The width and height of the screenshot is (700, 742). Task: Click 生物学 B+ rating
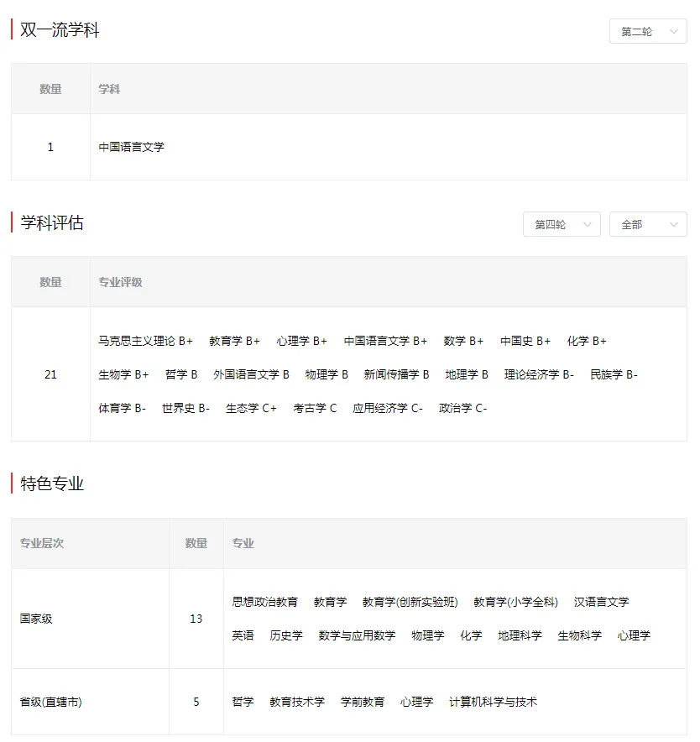(x=123, y=375)
